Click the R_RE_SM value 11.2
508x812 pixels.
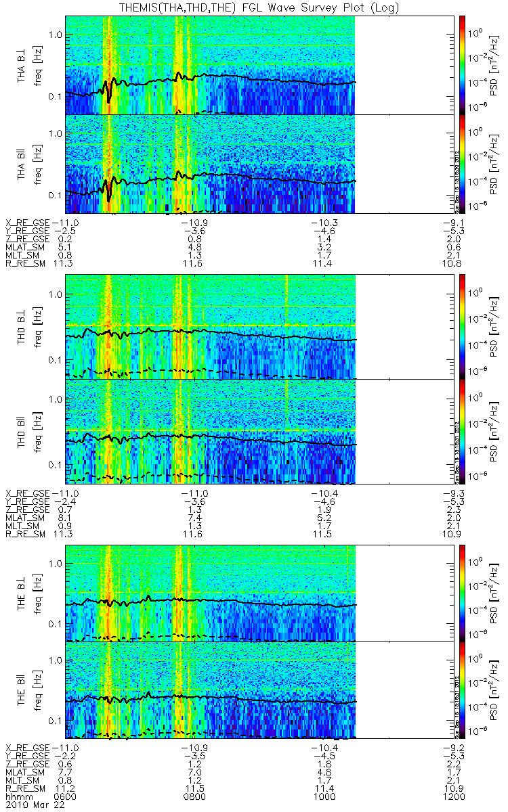[66, 789]
